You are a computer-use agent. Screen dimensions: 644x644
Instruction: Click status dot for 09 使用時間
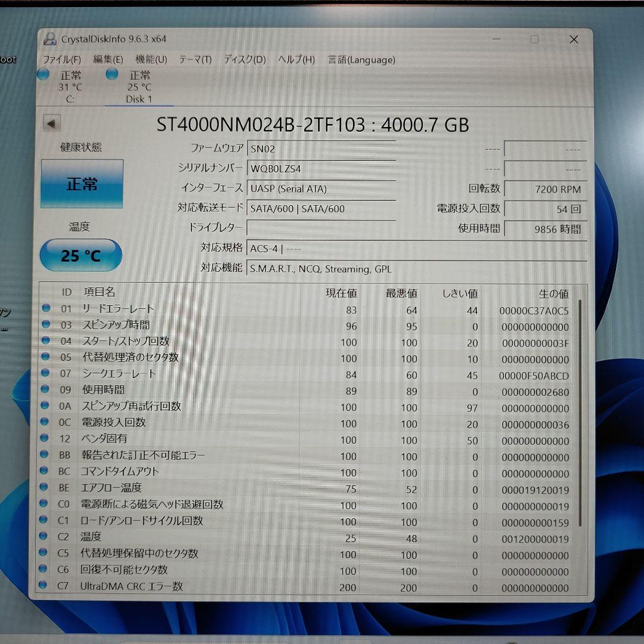(x=45, y=389)
